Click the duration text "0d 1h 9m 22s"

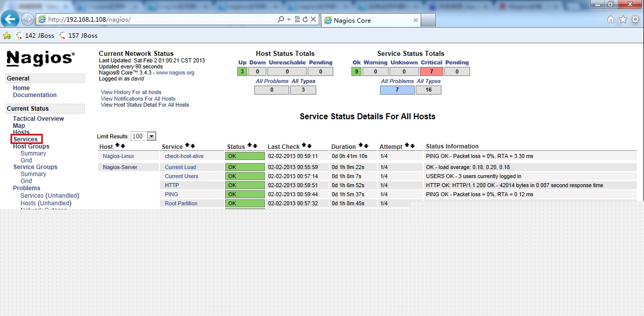[x=348, y=168]
